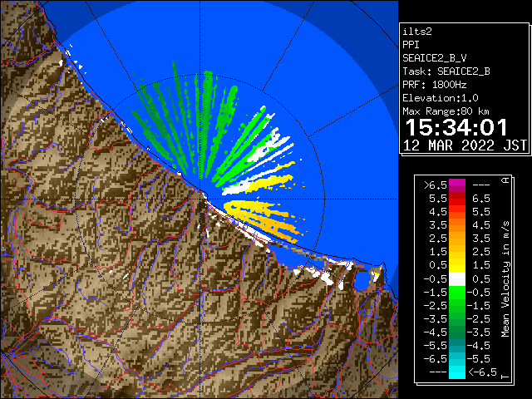Viewport: 532px width, 399px height.
Task: Click the yellow-orange echo band offshore
Action: pyautogui.click(x=261, y=217)
